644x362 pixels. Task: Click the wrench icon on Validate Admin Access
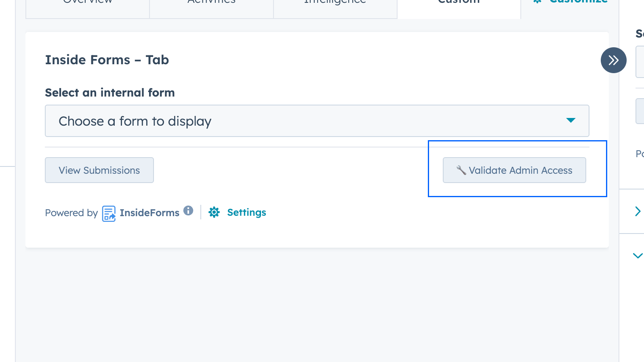tap(461, 170)
